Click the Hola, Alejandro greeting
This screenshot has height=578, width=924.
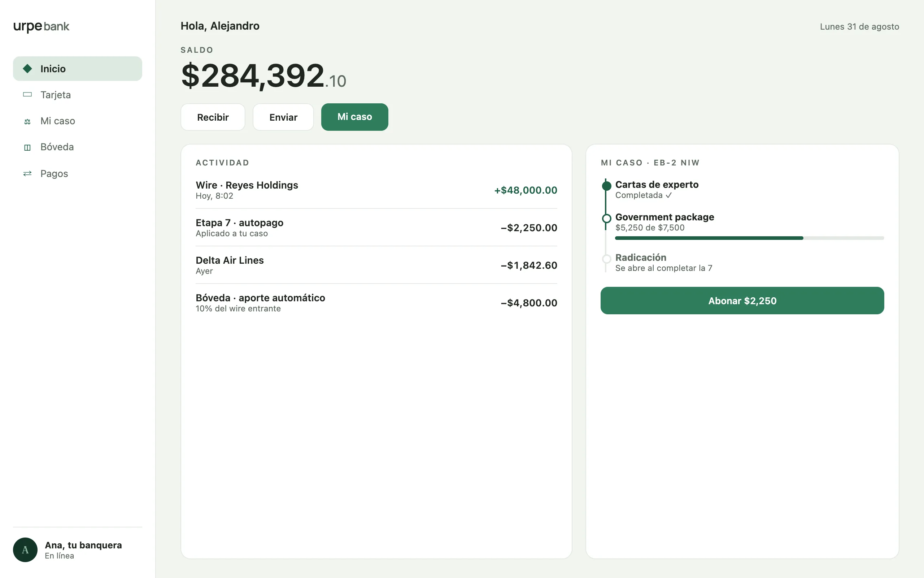[220, 26]
